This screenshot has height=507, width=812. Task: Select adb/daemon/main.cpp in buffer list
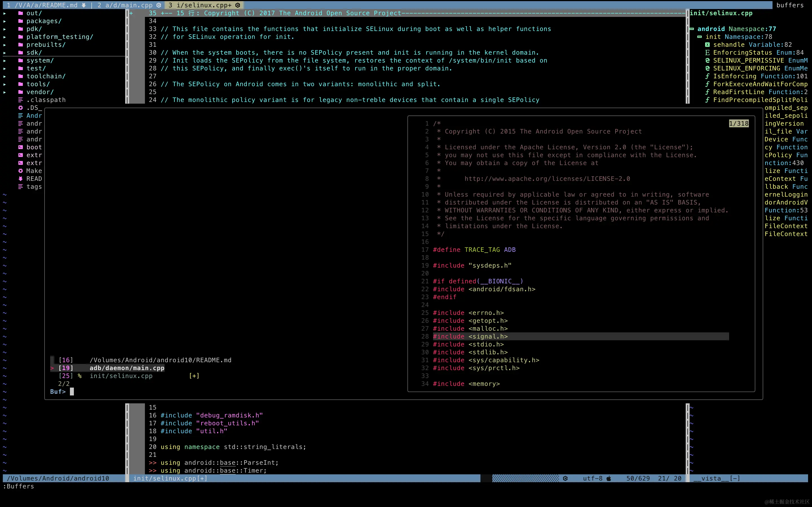pyautogui.click(x=127, y=368)
